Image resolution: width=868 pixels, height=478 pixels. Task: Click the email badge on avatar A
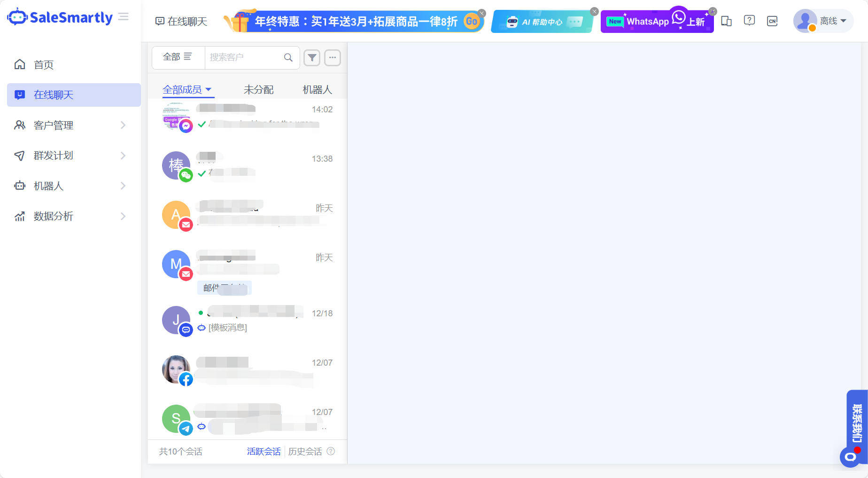pyautogui.click(x=186, y=225)
